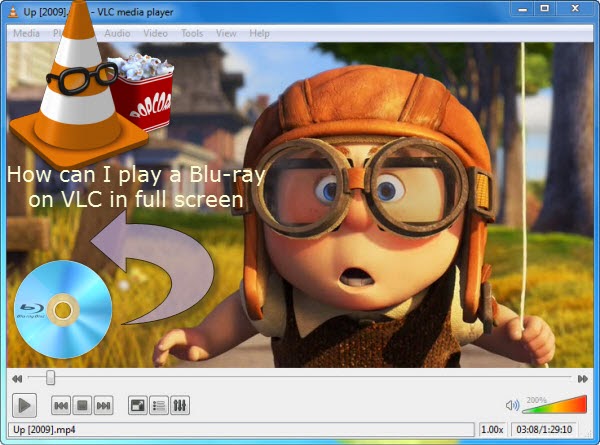Click the 1.00x playback speed indicator

(492, 429)
